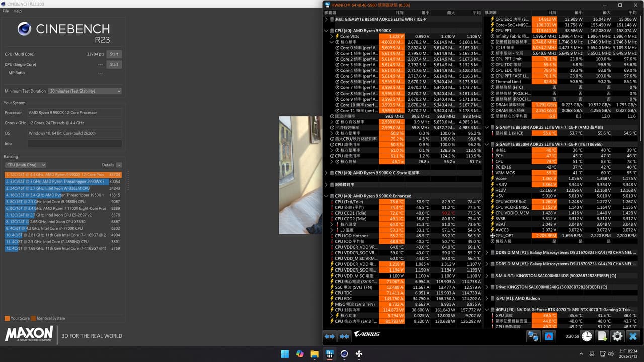Screen dimensions: 644x362
Task: Click the Info input field
Action: pyautogui.click(x=74, y=144)
